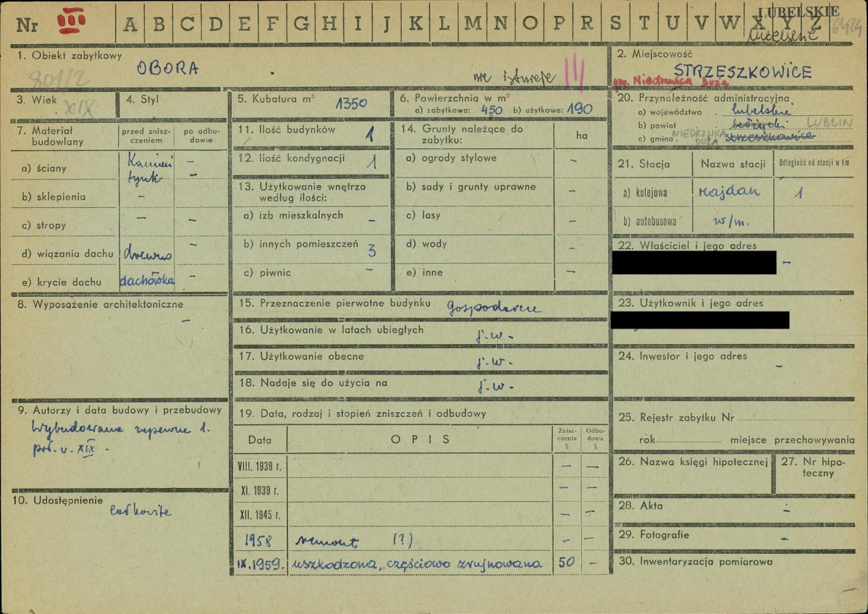
Task: Click the dachówka roof covering entry
Action: tap(147, 280)
